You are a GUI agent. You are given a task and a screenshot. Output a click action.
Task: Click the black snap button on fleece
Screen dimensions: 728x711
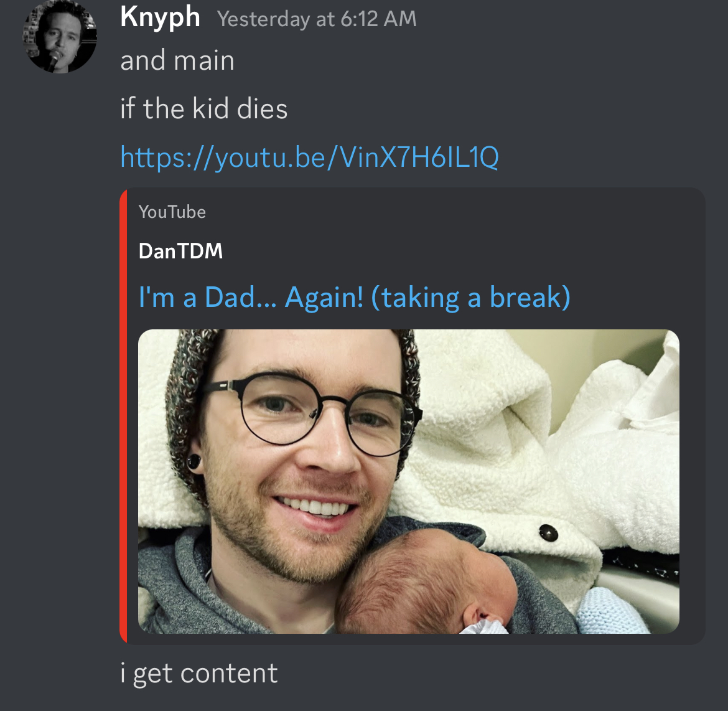[x=548, y=532]
